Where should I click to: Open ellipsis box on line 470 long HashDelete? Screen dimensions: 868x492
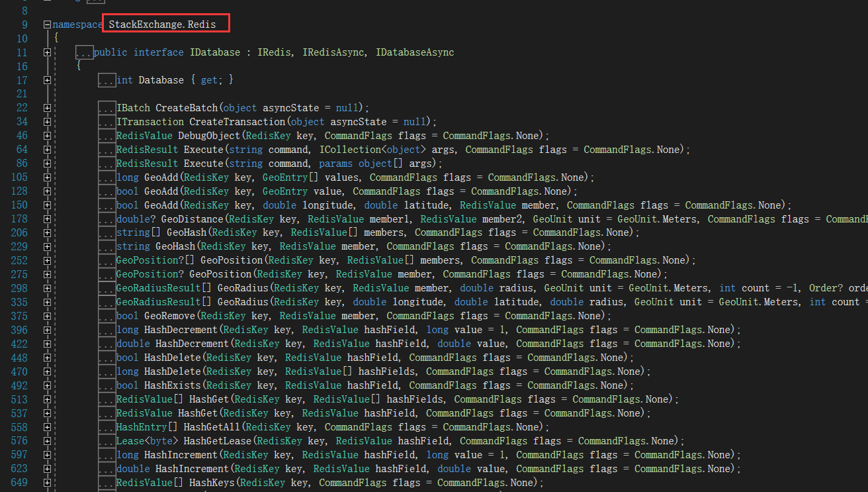coord(107,372)
